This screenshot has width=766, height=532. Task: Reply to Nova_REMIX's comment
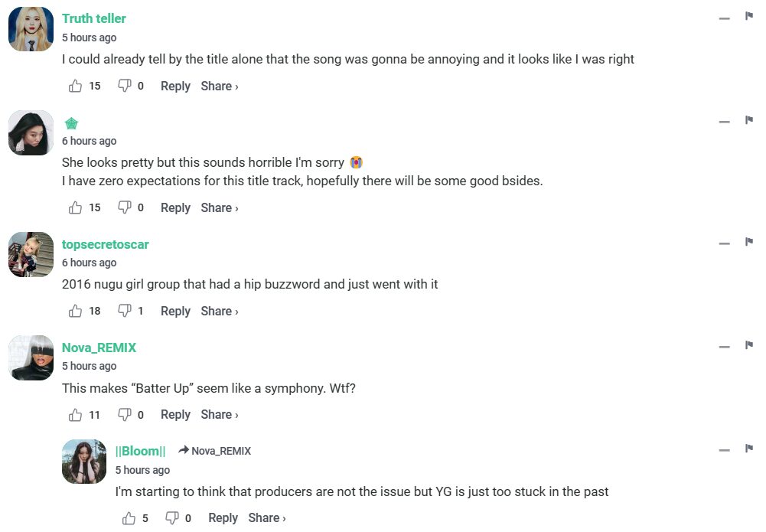[x=175, y=415]
